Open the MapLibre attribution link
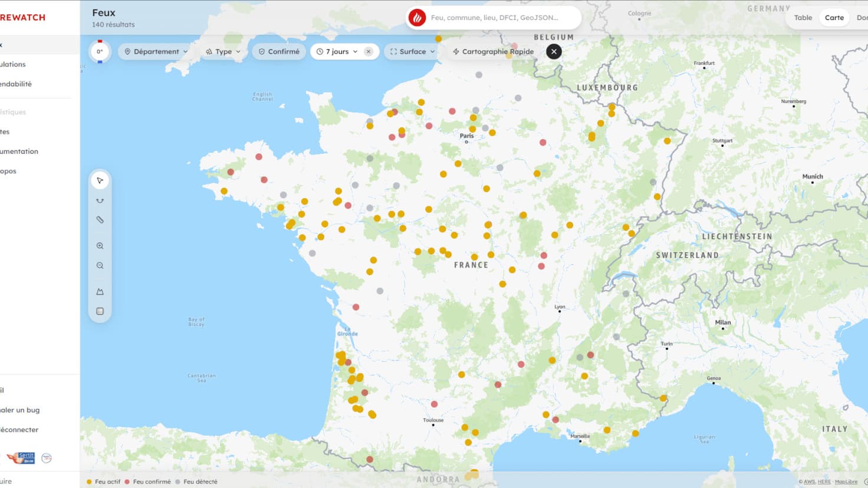868x488 pixels. [846, 482]
